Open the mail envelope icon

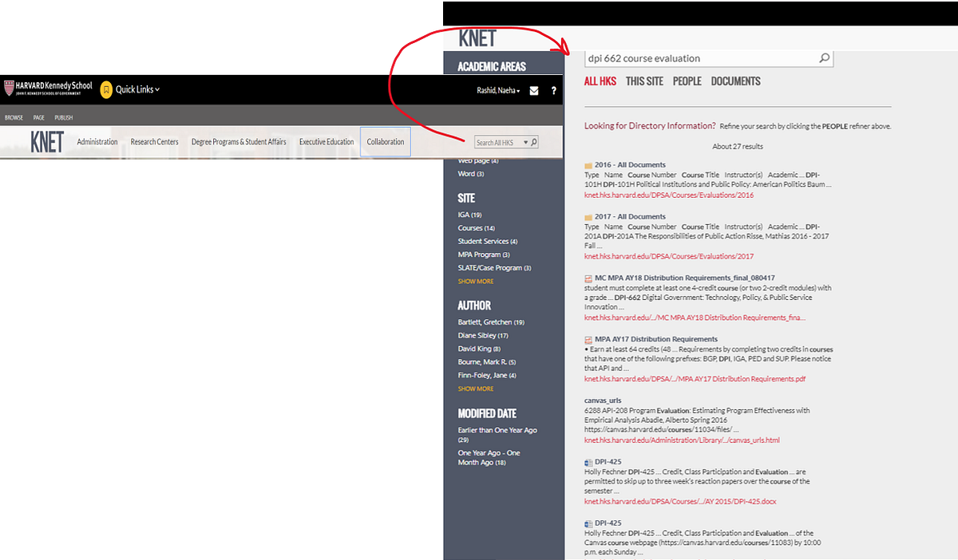point(534,91)
